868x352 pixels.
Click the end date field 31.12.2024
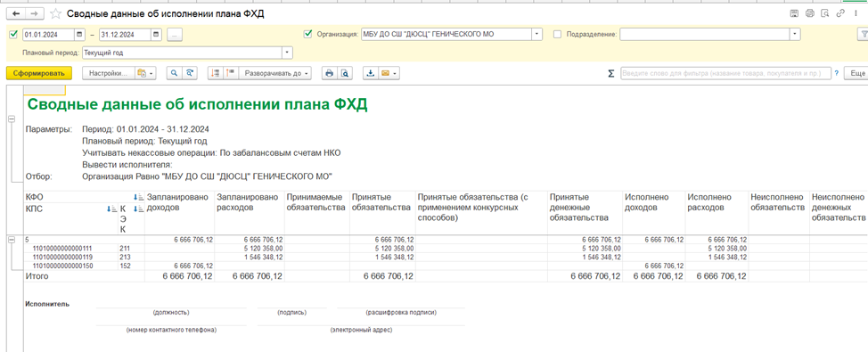(125, 35)
